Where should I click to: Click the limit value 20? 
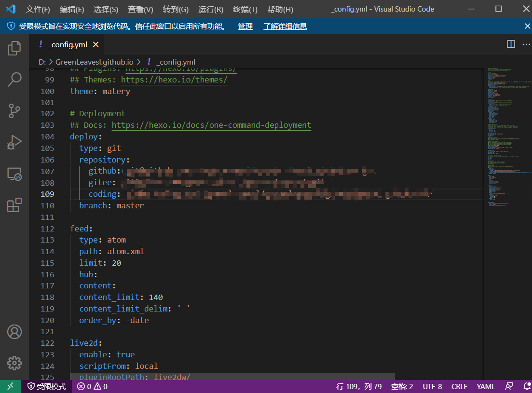pyautogui.click(x=116, y=263)
